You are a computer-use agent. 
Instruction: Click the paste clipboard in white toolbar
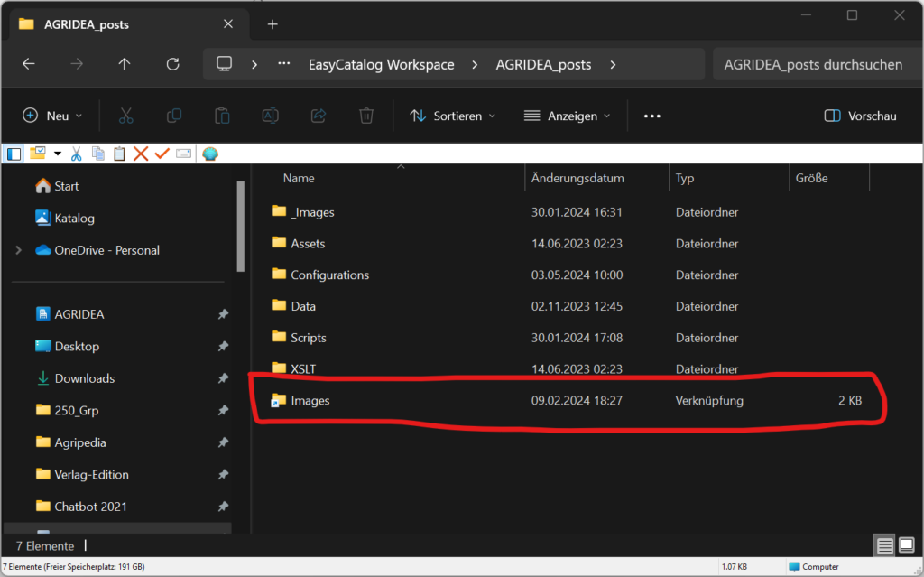tap(119, 154)
